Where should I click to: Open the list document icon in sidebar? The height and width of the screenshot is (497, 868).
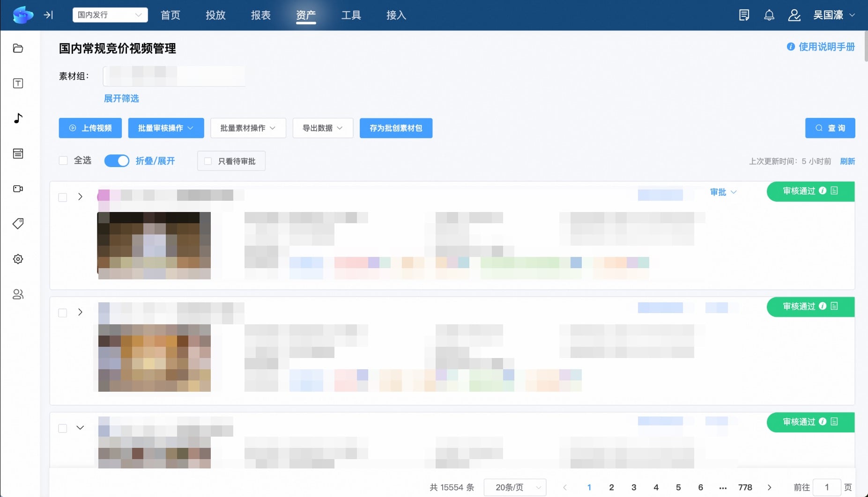pos(18,153)
